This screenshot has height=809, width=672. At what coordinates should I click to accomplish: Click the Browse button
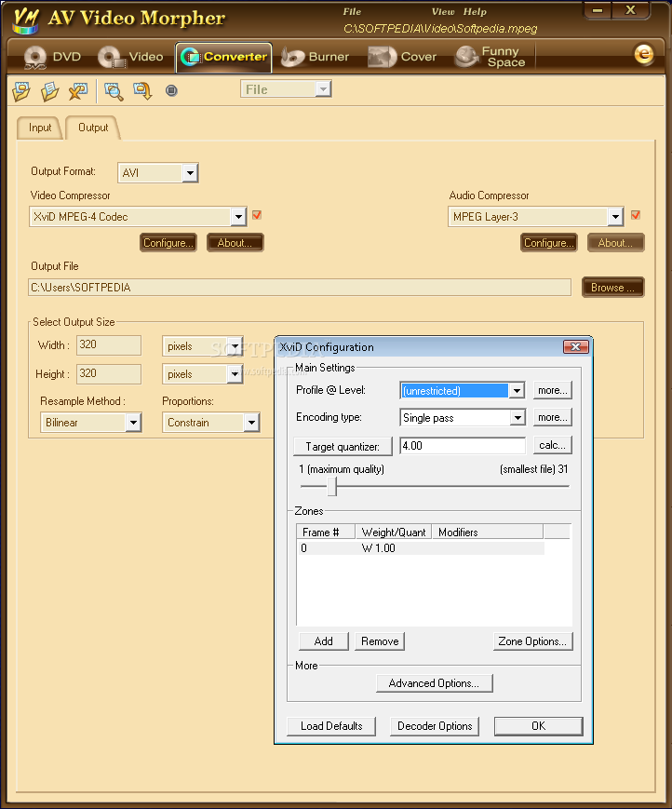[x=612, y=288]
